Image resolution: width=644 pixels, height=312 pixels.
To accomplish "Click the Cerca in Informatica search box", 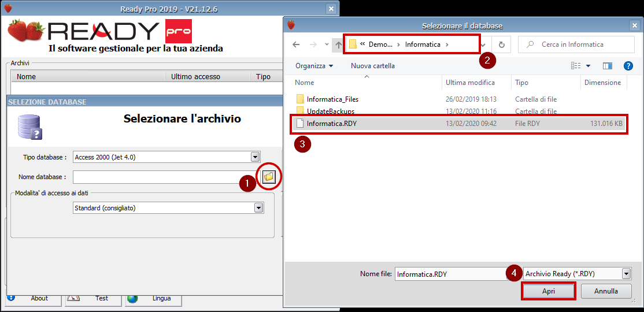I will 576,44.
